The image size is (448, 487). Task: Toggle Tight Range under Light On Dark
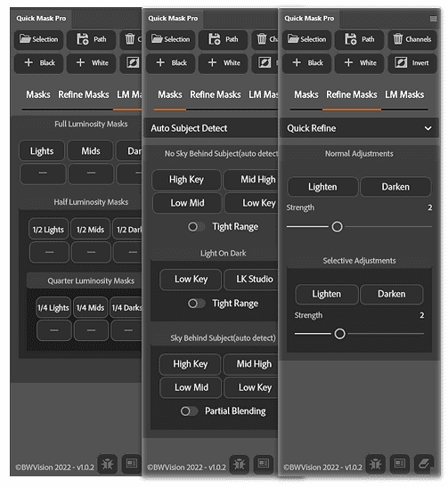tap(196, 304)
